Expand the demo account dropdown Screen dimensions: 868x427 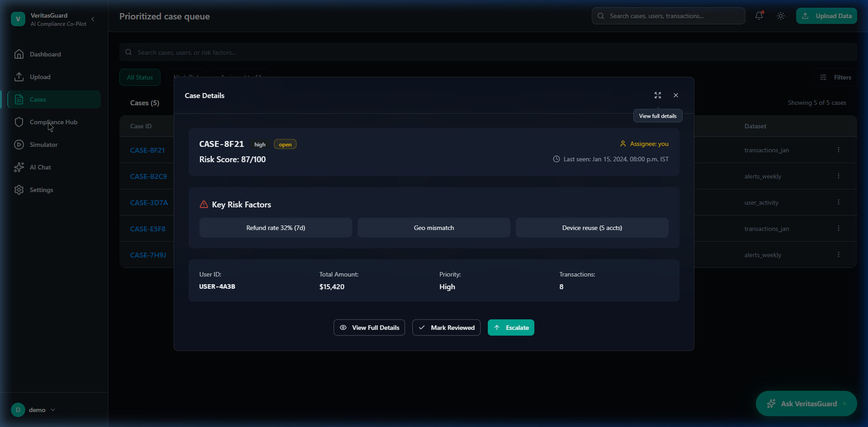(x=53, y=410)
